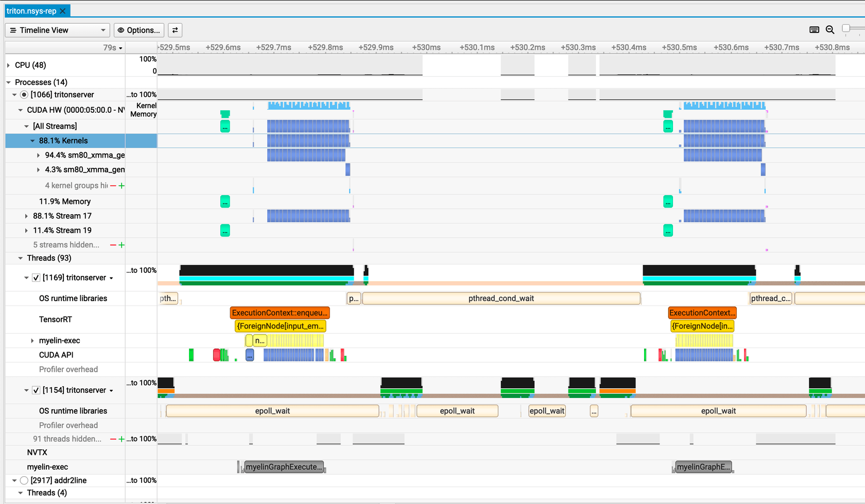Expand the myelin-exec row
The height and width of the screenshot is (504, 865).
coord(31,340)
